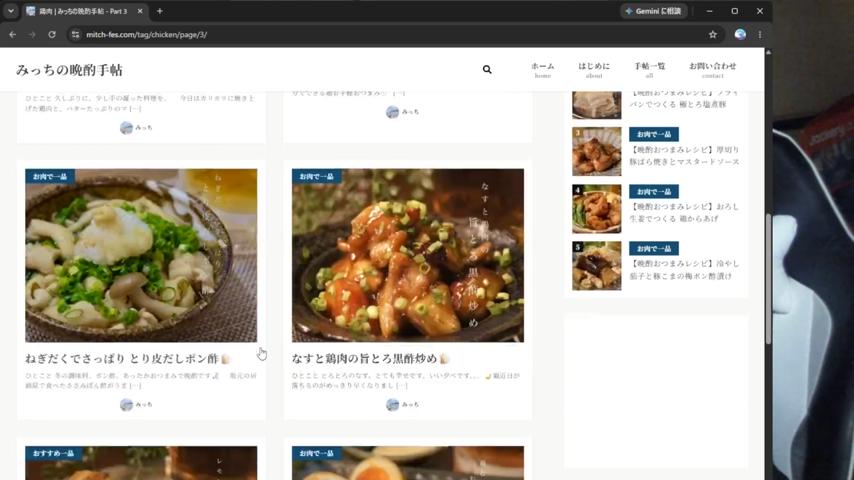Open the 手帖一覧 navigation menu item

(x=649, y=70)
